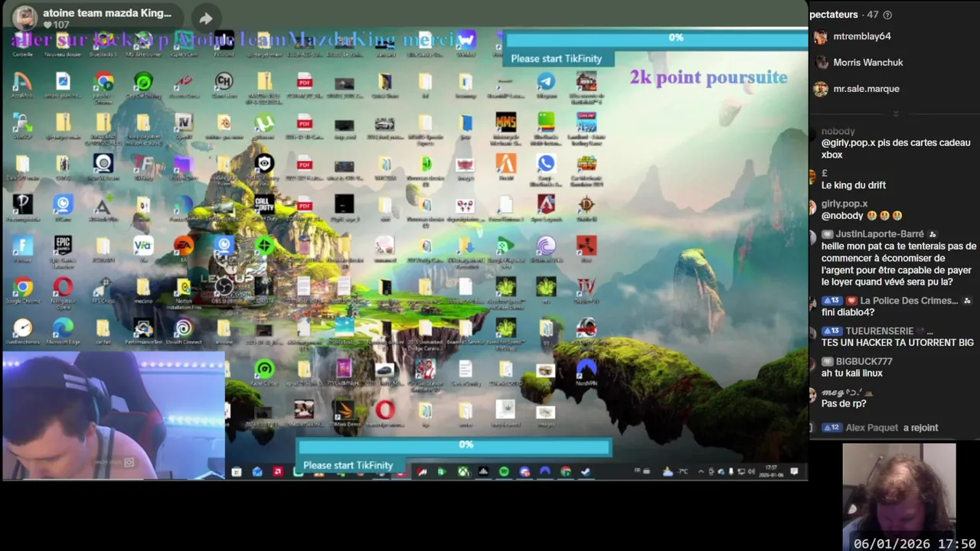Click the uTorrent desktop icon
980x551 pixels.
(264, 126)
